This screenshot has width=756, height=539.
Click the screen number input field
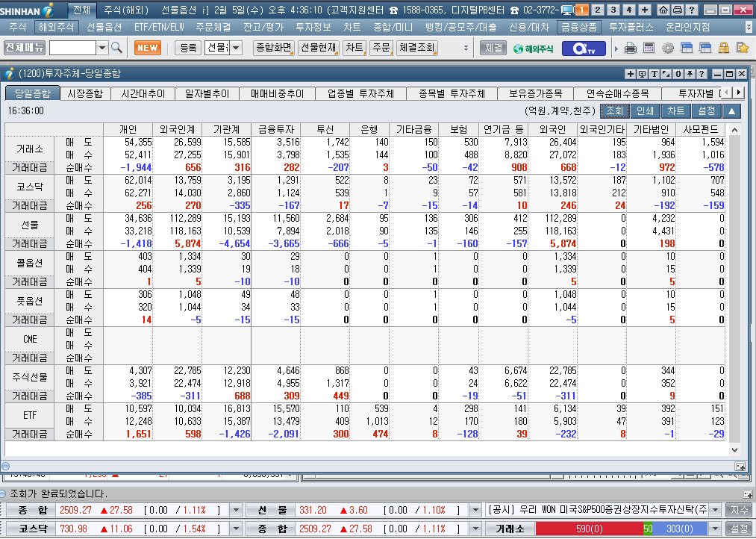(73, 48)
